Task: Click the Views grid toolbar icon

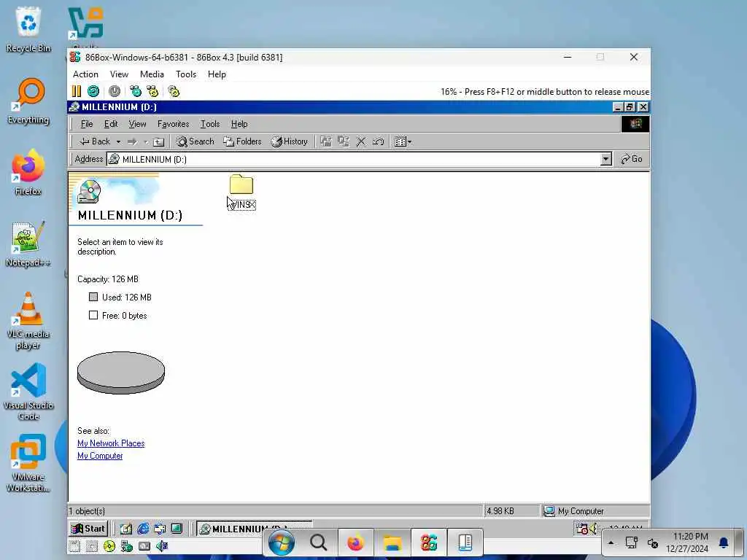Action: click(x=400, y=141)
